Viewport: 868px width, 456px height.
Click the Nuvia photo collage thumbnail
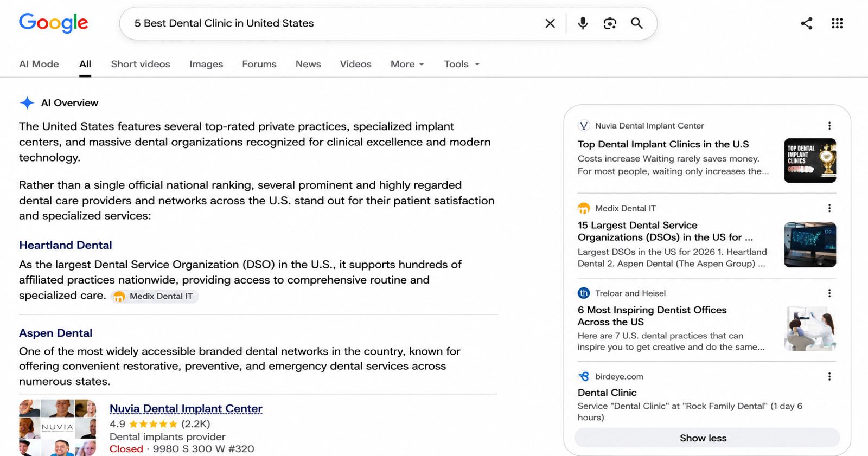58,428
